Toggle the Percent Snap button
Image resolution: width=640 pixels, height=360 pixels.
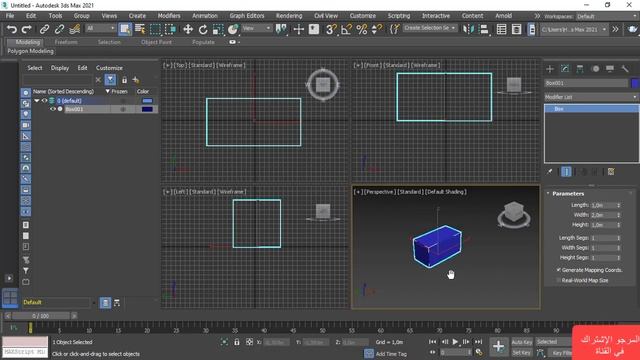[x=362, y=29]
